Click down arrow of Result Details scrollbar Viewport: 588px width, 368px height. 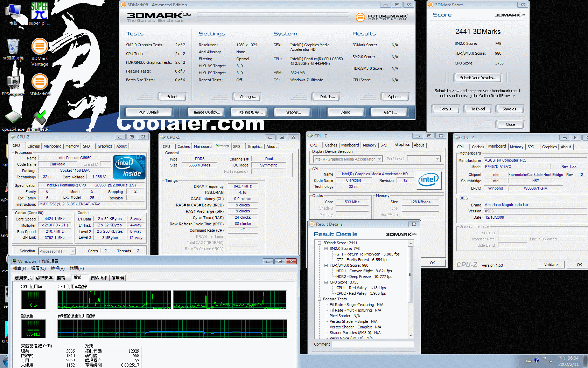pos(411,336)
